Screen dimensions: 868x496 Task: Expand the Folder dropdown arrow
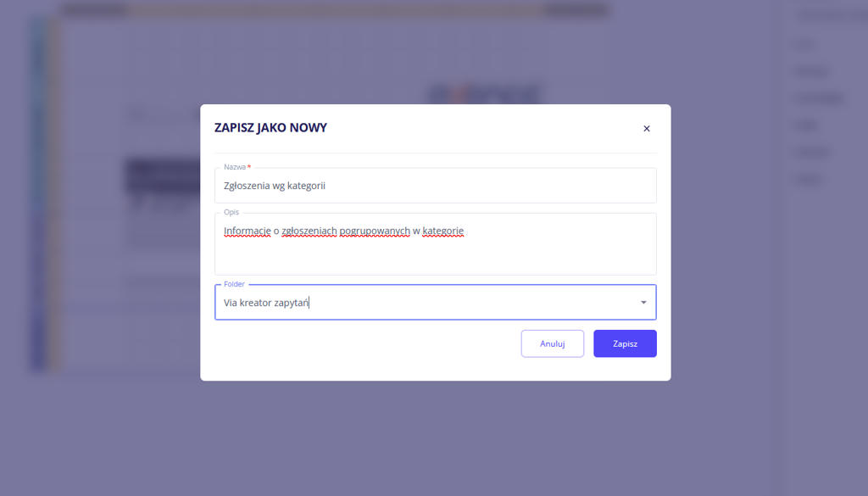coord(643,303)
